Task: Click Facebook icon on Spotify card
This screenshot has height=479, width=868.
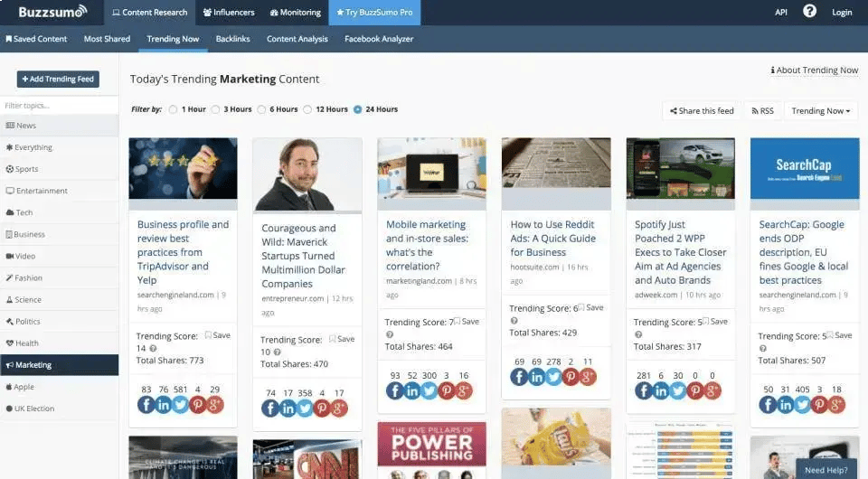Action: click(x=643, y=391)
